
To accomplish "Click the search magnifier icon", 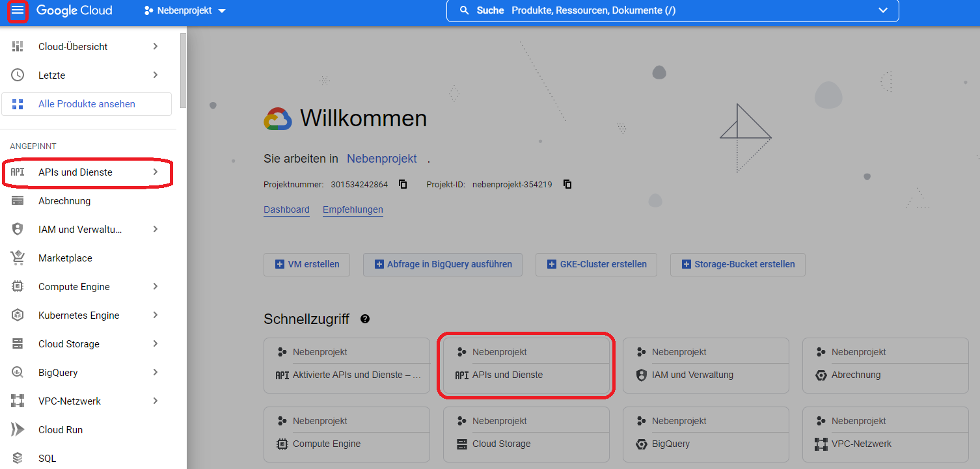I will coord(463,10).
